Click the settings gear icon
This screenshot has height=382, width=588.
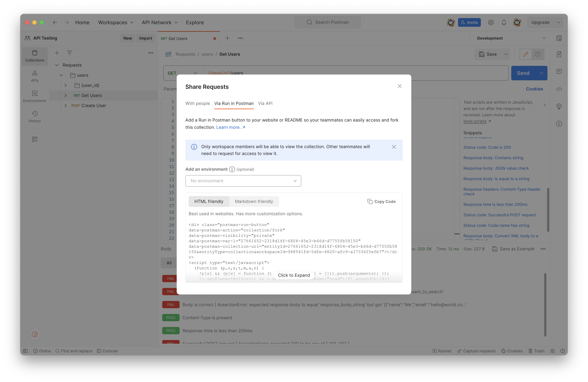[491, 22]
